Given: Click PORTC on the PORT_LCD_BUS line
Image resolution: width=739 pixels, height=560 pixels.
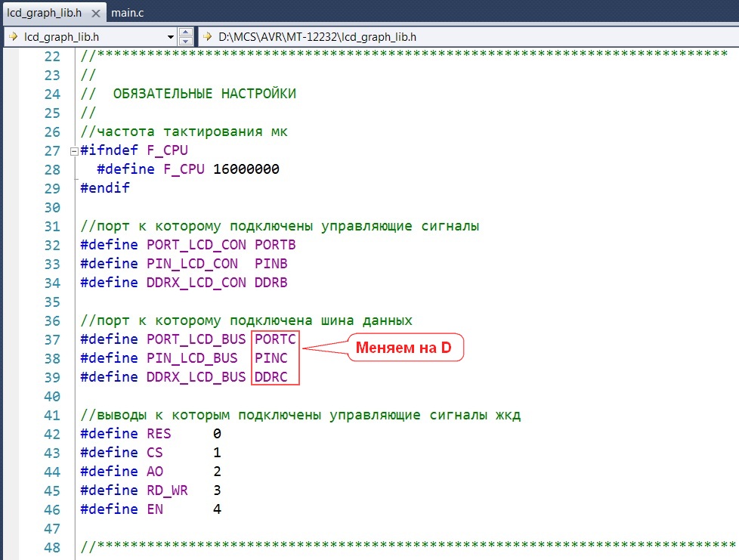Looking at the screenshot, I should (x=275, y=339).
